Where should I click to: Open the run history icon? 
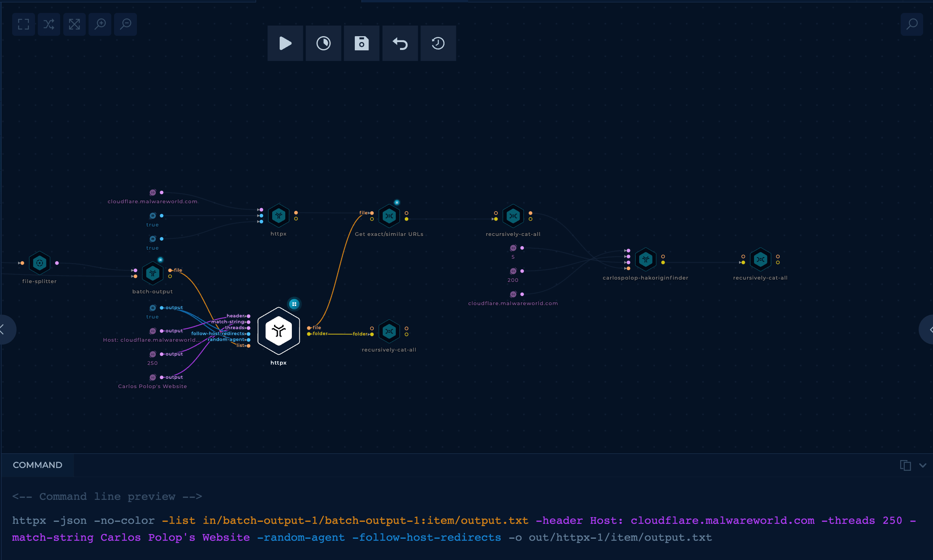click(438, 43)
